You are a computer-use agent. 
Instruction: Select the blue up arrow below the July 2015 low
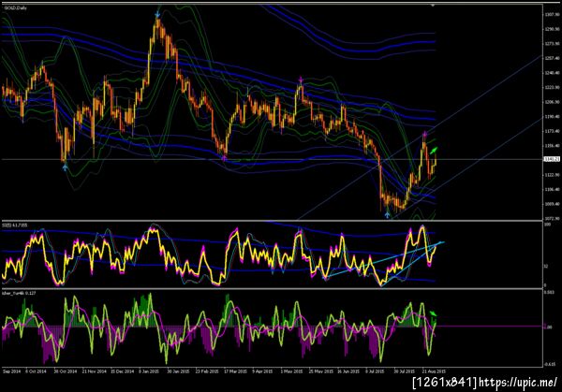tap(387, 214)
